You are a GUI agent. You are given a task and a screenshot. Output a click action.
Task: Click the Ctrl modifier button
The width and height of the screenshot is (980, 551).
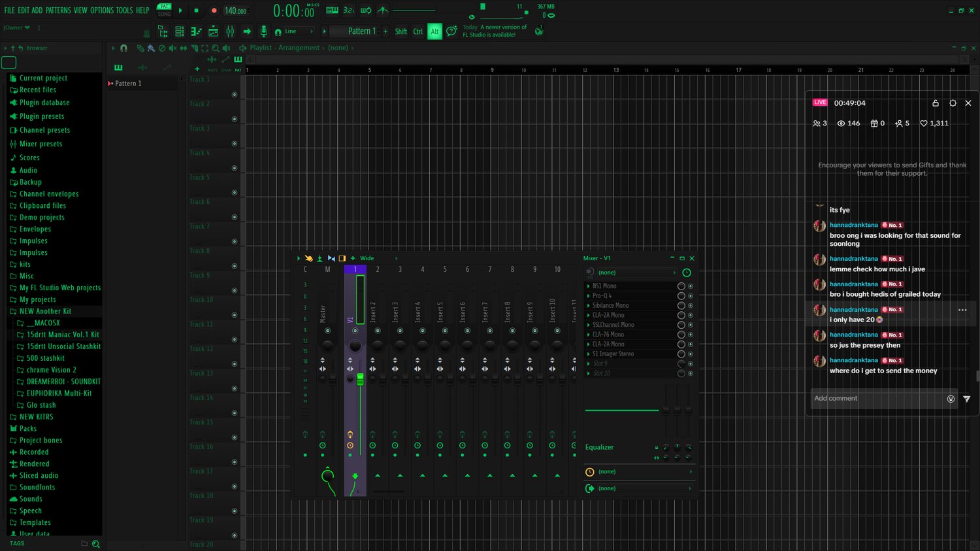418,31
